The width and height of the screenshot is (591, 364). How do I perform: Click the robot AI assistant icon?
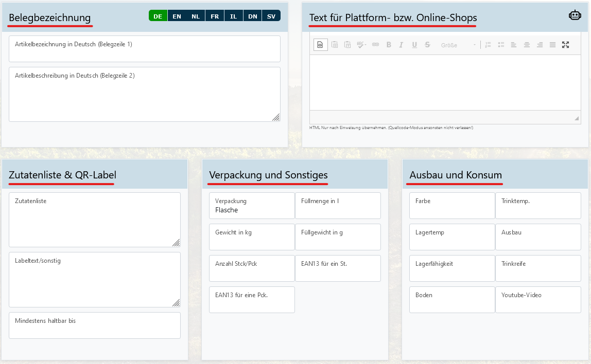point(575,15)
